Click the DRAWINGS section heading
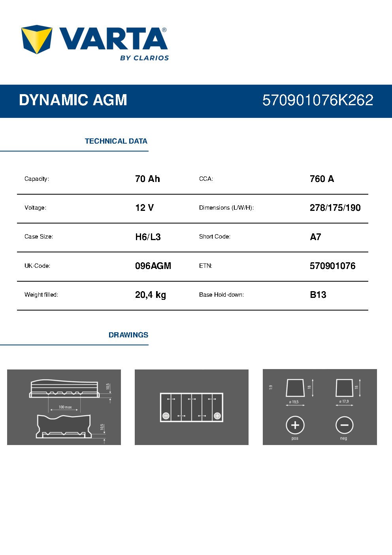The image size is (392, 555). 128,335
